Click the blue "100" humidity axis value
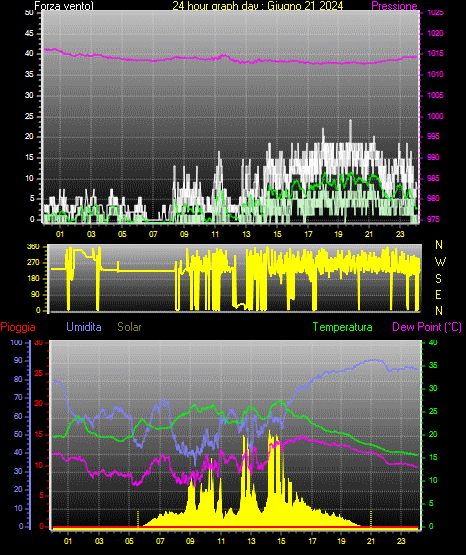Screen dimensions: 466x555 pyautogui.click(x=17, y=342)
